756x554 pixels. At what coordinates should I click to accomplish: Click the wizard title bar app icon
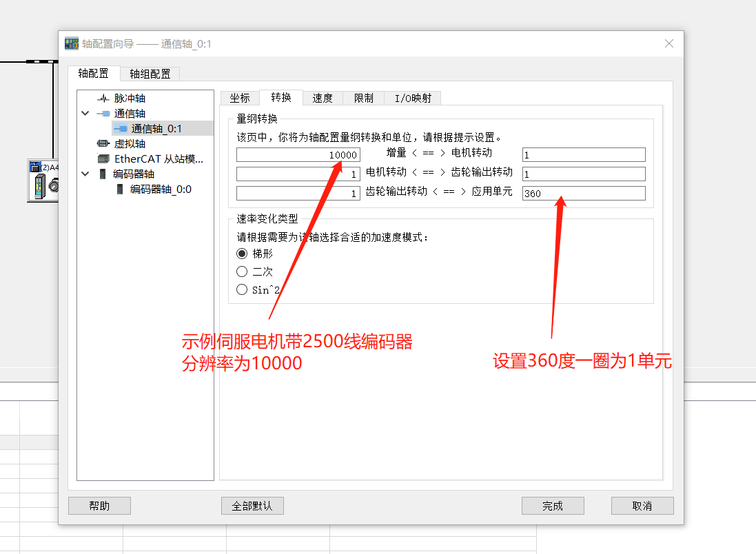click(72, 44)
